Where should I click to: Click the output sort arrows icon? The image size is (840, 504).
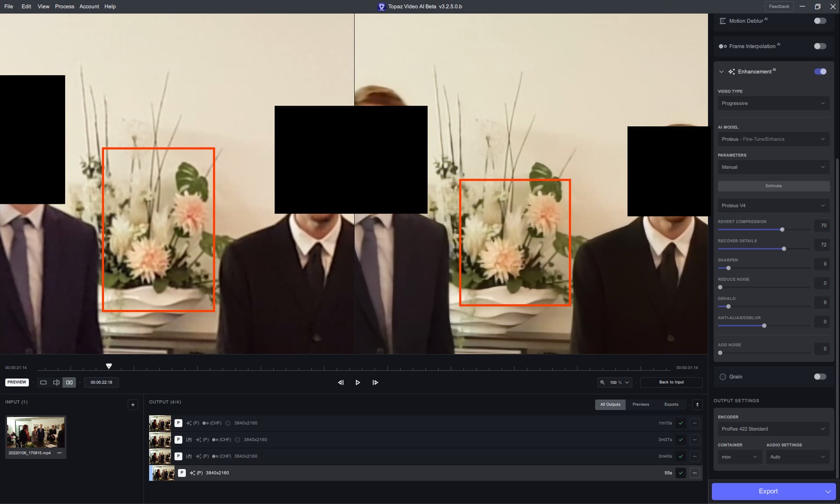tap(697, 405)
